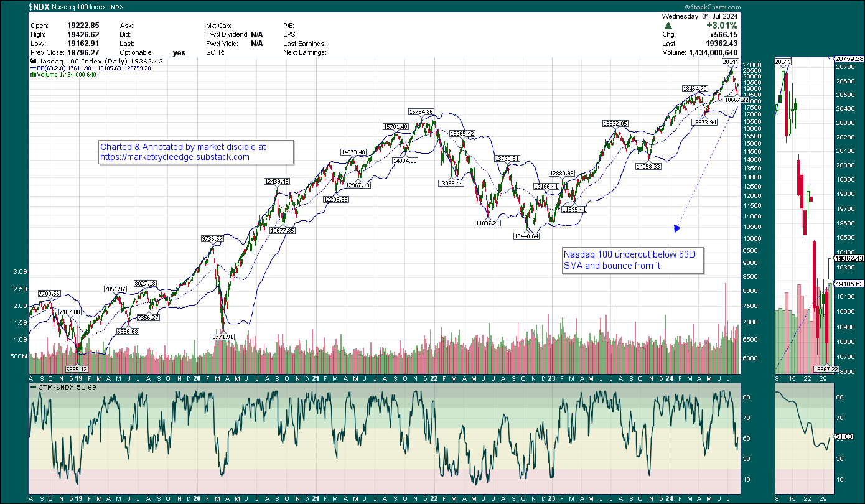Click the Fwd Yield N/A field
865x504 pixels.
[x=256, y=44]
